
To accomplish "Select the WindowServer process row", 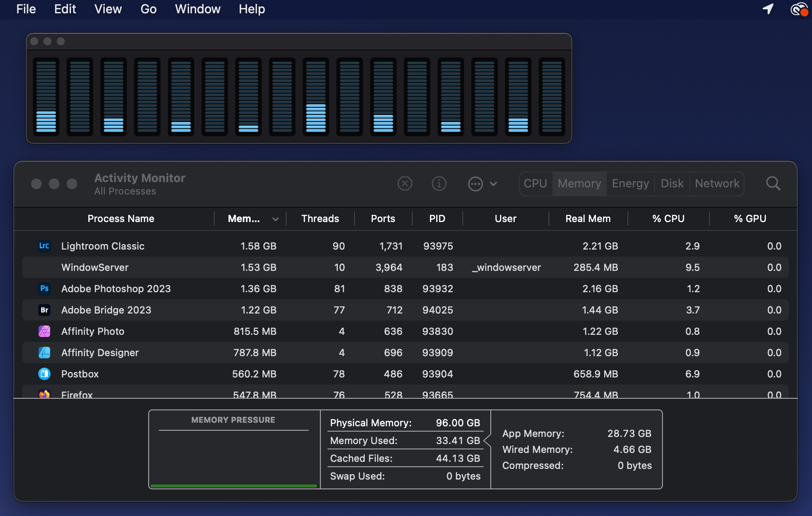I will (406, 267).
